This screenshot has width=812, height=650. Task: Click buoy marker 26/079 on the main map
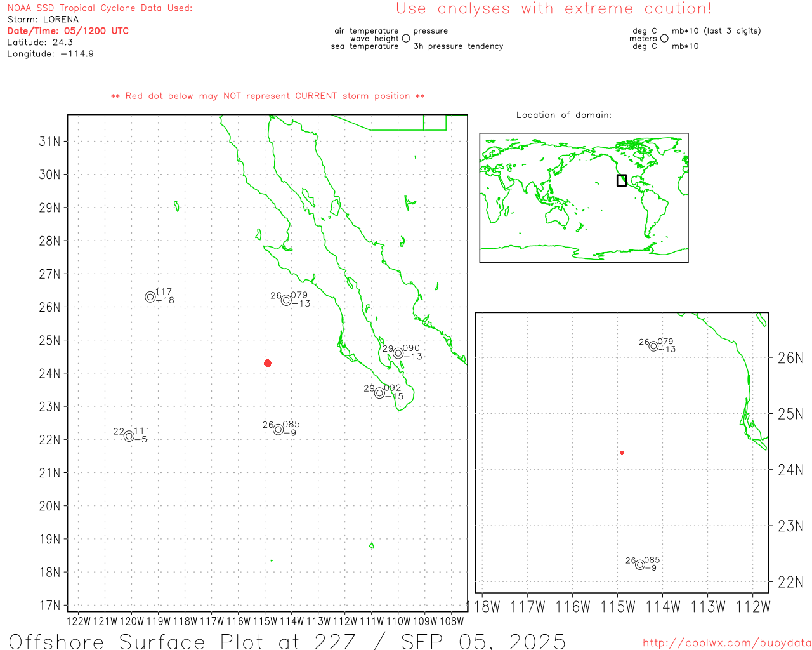(287, 300)
